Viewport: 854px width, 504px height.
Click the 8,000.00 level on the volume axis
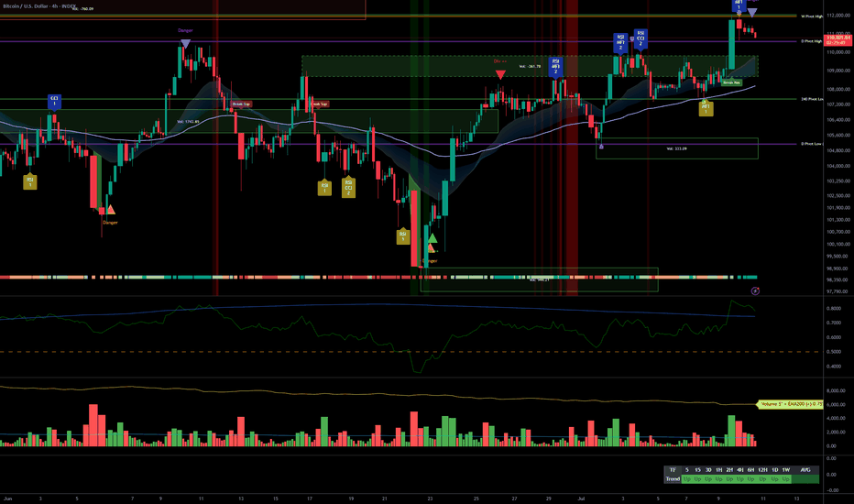(x=836, y=390)
